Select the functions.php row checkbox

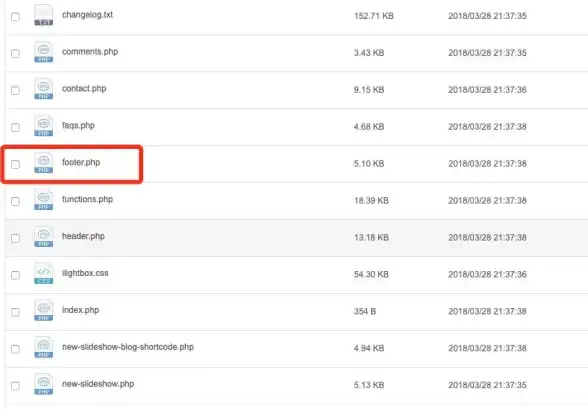click(x=15, y=201)
